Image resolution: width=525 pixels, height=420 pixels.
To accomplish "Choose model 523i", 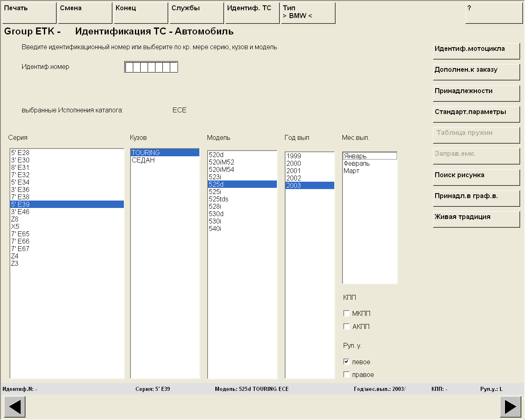I will (242, 177).
